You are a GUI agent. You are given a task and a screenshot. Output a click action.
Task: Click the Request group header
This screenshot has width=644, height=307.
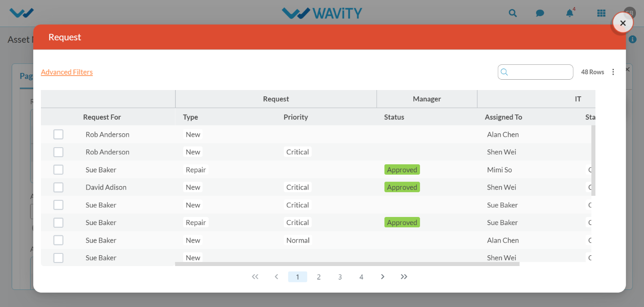[x=276, y=99]
